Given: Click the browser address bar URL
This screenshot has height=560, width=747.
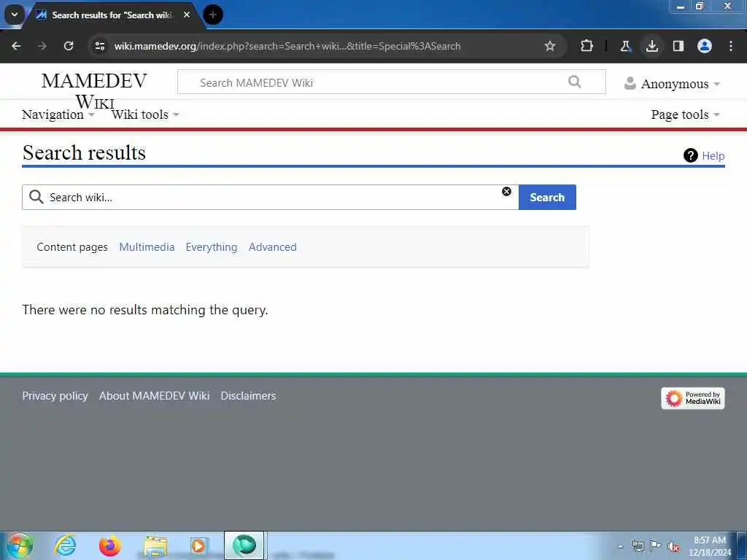Looking at the screenshot, I should [x=287, y=46].
